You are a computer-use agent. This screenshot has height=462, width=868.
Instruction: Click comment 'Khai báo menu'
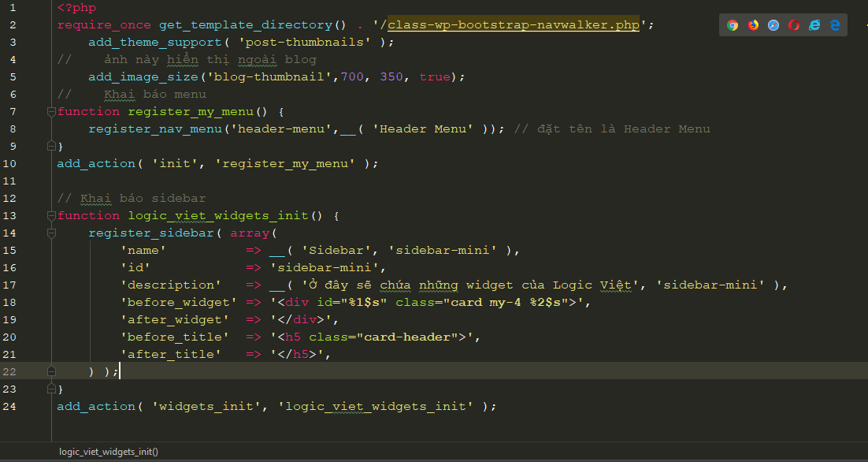tap(155, 94)
